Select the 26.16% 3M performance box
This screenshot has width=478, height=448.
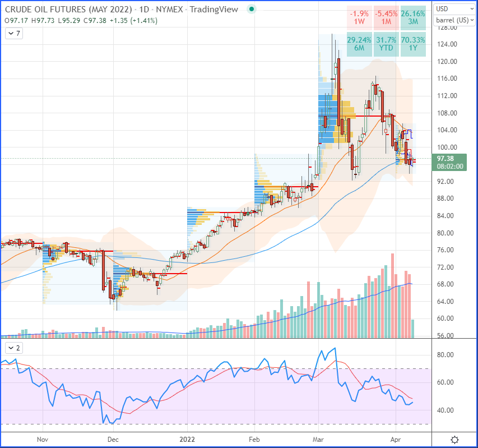click(413, 18)
